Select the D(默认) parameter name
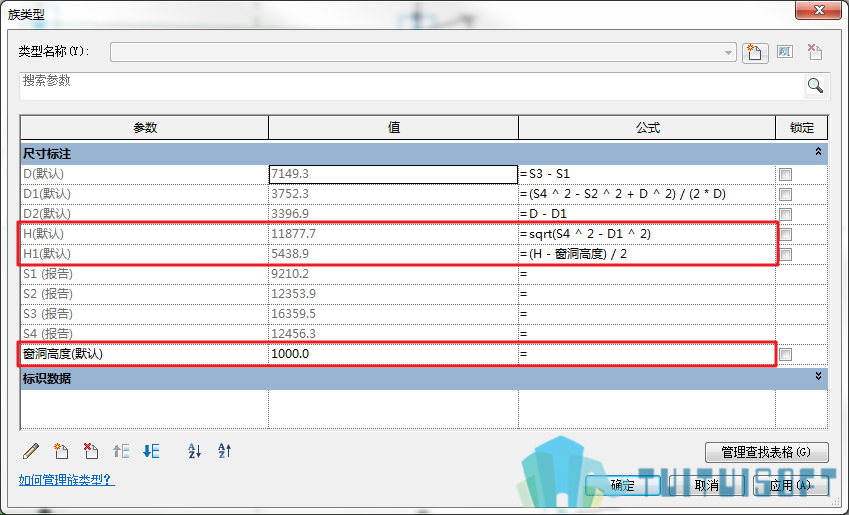The height and width of the screenshot is (515, 849). click(43, 174)
